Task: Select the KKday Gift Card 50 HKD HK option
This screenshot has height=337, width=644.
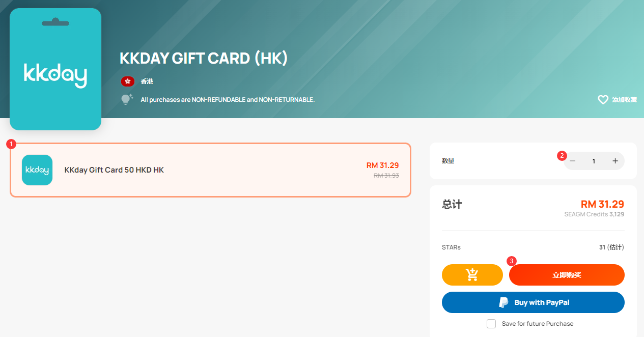Action: [x=210, y=170]
